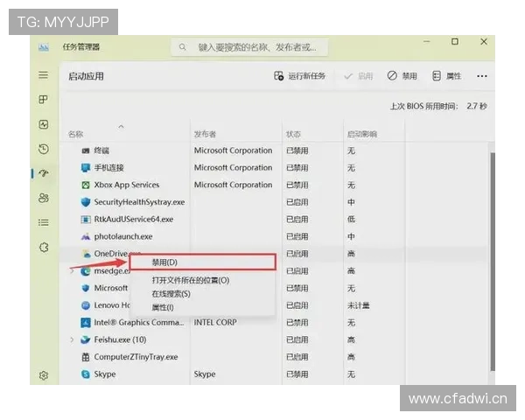
Task: Sort by the 启动影响 column header
Action: [362, 134]
